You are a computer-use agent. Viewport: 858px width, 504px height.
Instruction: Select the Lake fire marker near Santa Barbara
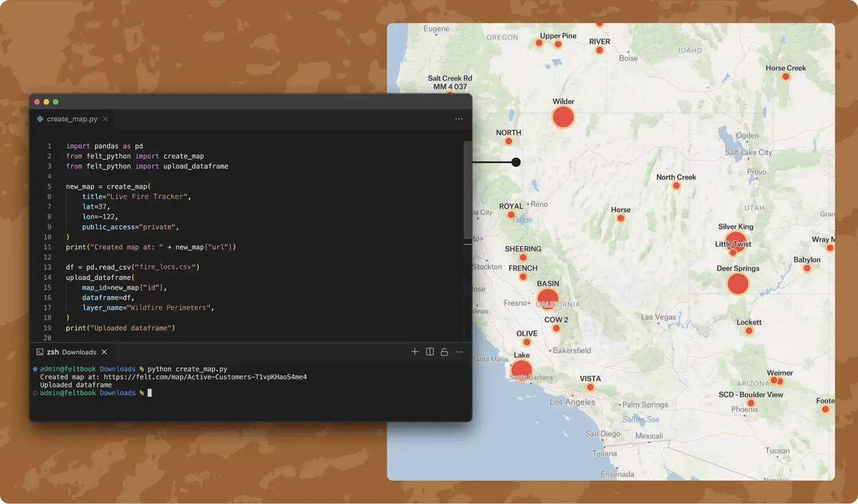pyautogui.click(x=522, y=370)
